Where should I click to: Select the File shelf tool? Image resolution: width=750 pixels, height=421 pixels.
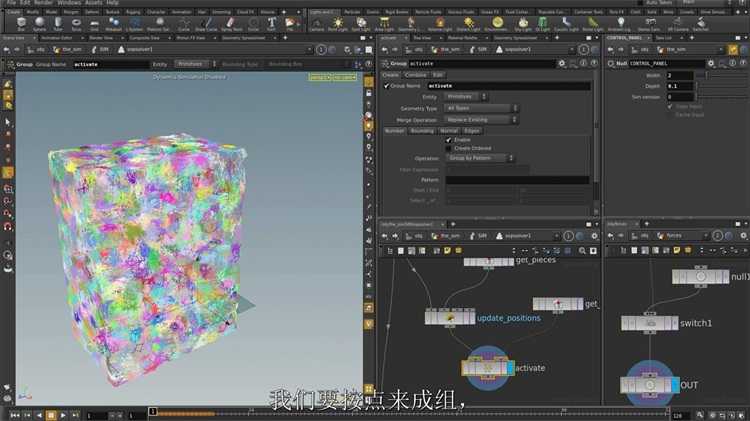290,24
